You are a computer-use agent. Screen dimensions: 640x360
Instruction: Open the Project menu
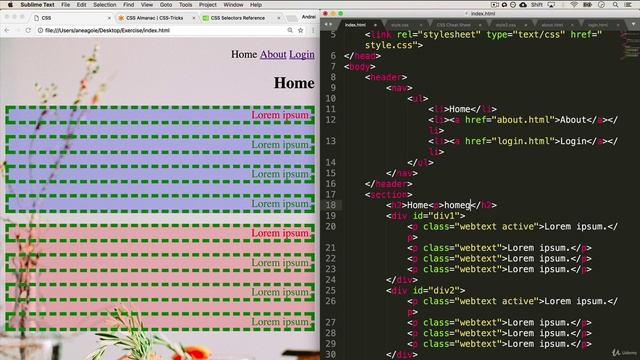[208, 5]
